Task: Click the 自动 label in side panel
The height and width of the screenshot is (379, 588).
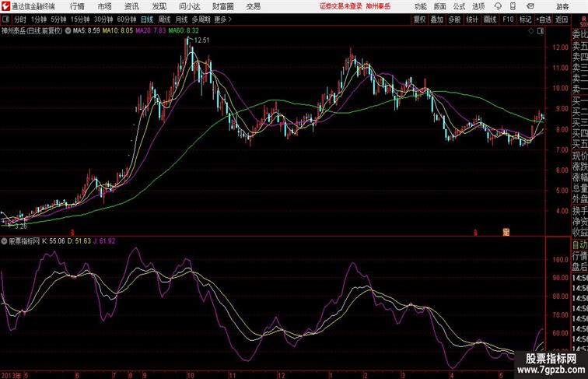Action: [x=579, y=244]
